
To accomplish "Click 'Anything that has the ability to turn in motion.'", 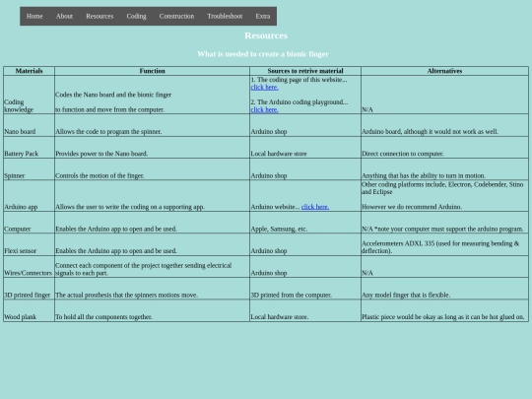I will (x=424, y=175).
